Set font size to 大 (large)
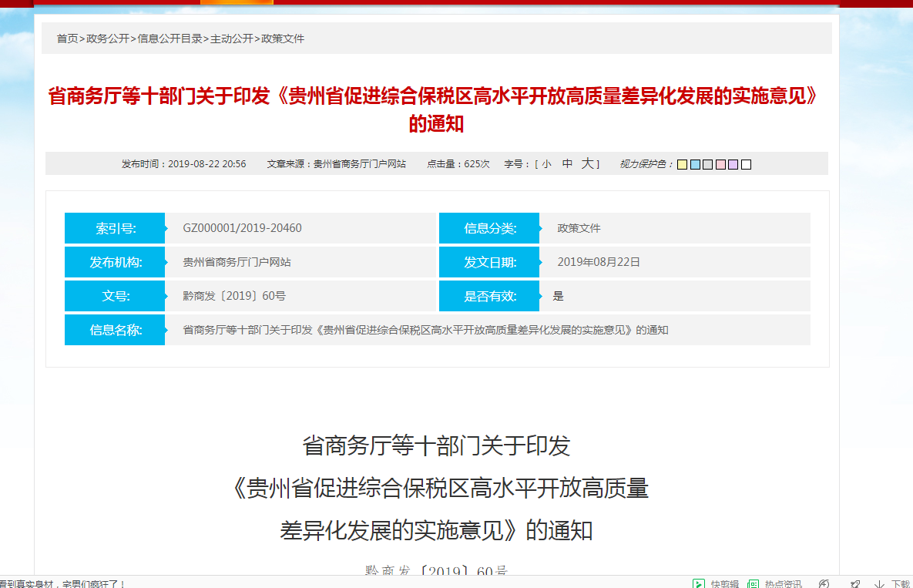Screen dimensions: 913x588 [x=587, y=164]
